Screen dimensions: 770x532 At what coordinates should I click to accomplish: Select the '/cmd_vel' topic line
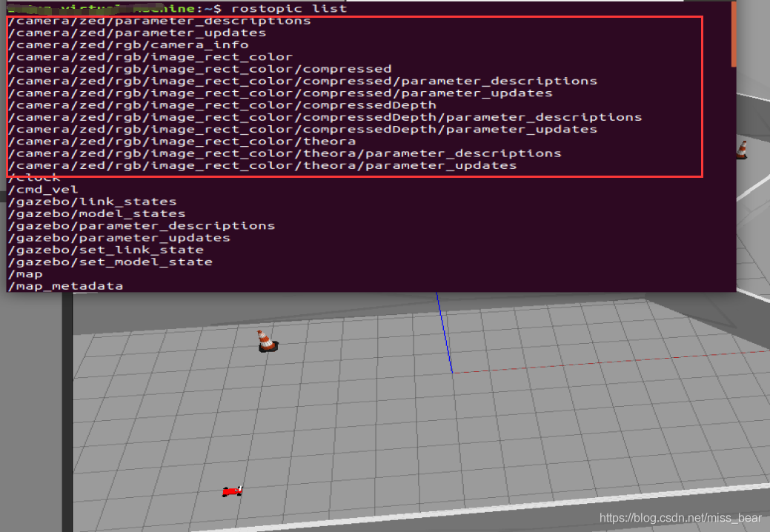tap(43, 190)
